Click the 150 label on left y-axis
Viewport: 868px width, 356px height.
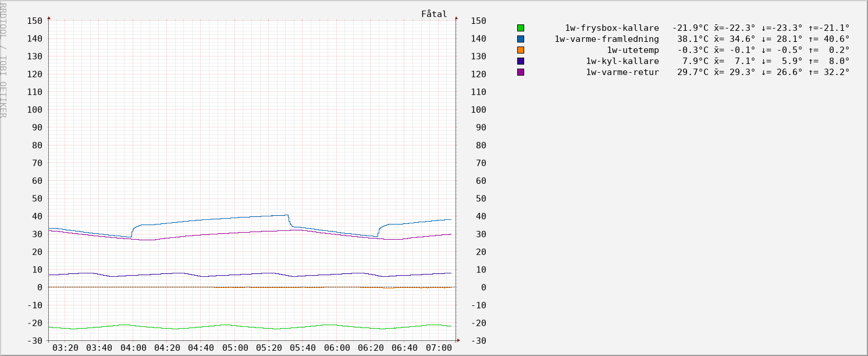[35, 21]
